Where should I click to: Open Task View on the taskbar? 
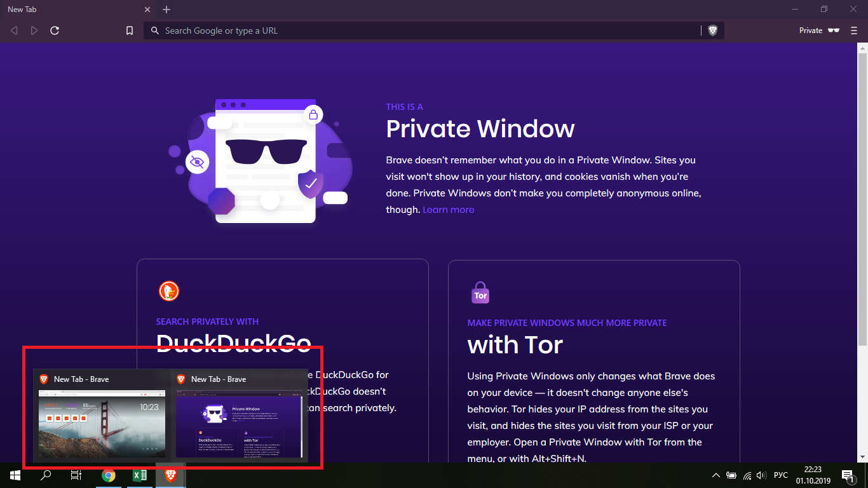click(76, 475)
